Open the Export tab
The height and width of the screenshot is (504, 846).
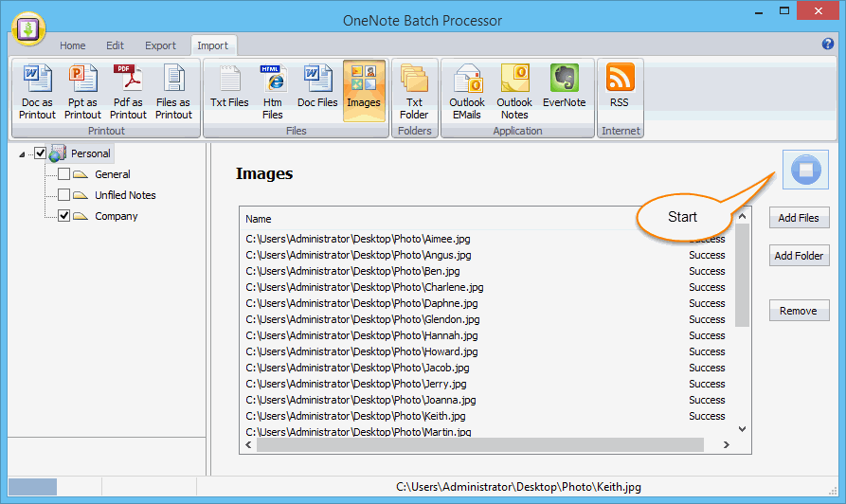(160, 45)
